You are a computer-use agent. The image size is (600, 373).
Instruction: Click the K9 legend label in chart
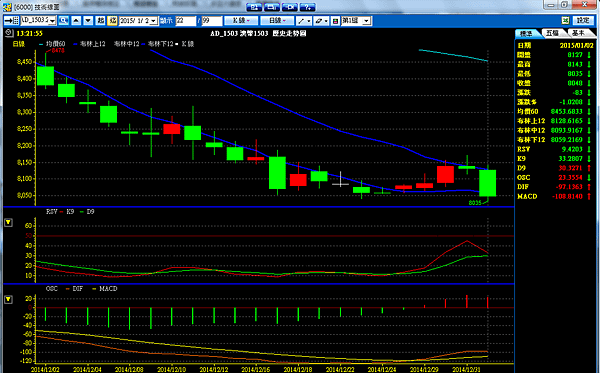coord(70,212)
